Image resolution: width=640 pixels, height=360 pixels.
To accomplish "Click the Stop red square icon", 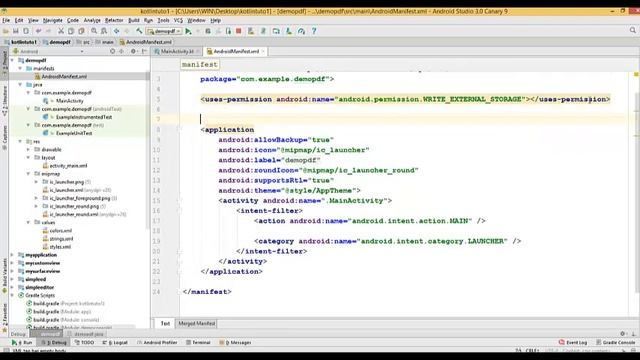I will pos(239,31).
